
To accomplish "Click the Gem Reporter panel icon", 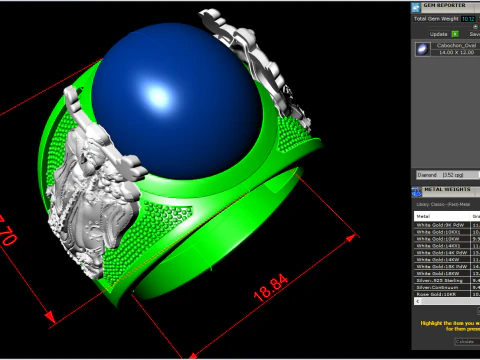I will 416,7.
